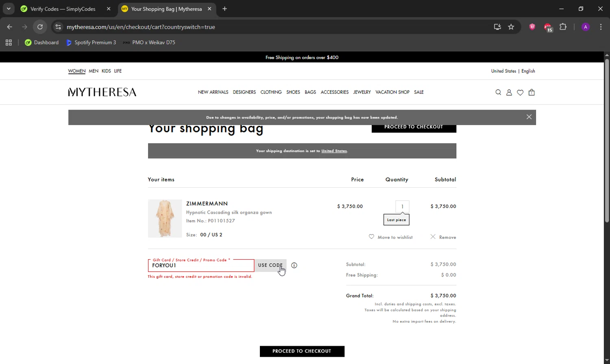Open the JEWELRY menu
Viewport: 610px width, 364px height.
[362, 92]
